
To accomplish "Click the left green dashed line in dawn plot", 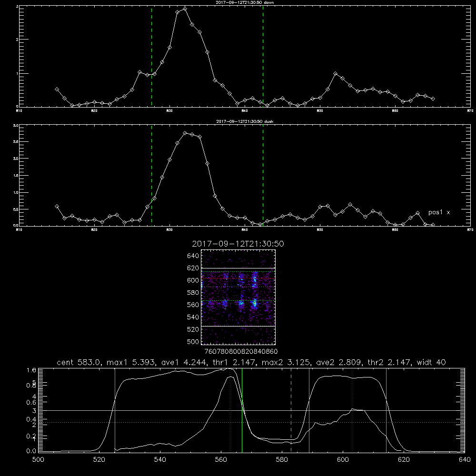I will point(151,57).
